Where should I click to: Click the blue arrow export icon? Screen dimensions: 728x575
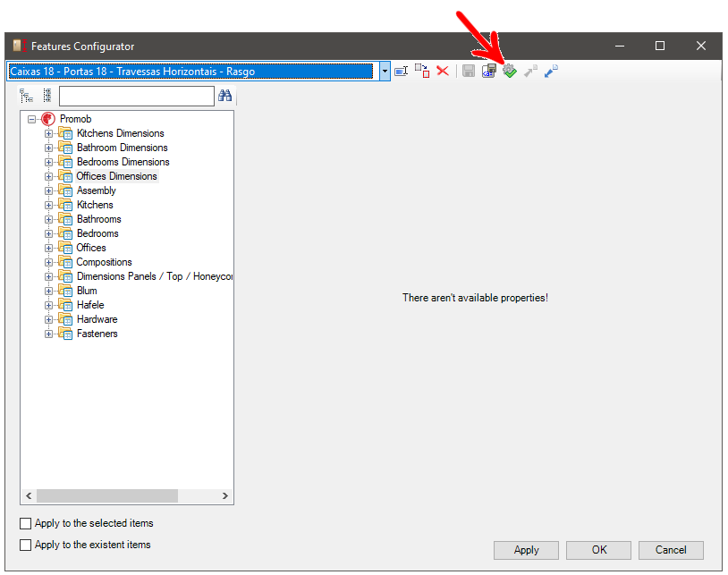(551, 71)
